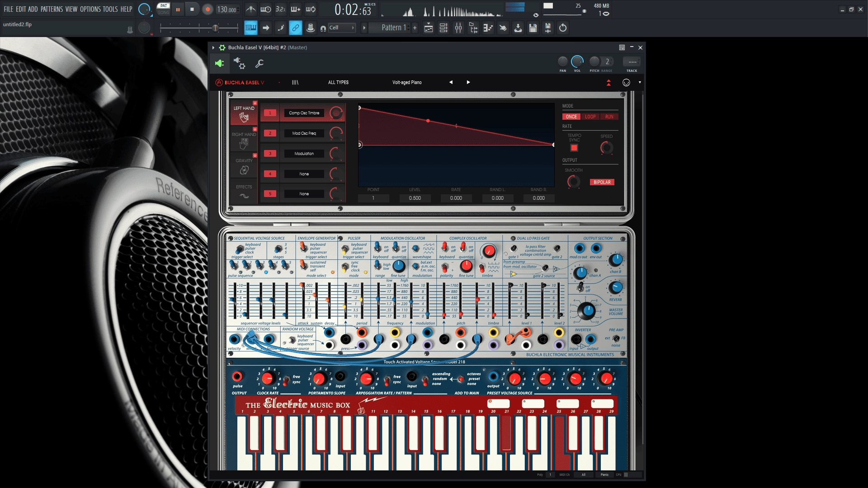
Task: Open the Volt-aged Piano preset name list
Action: [407, 83]
